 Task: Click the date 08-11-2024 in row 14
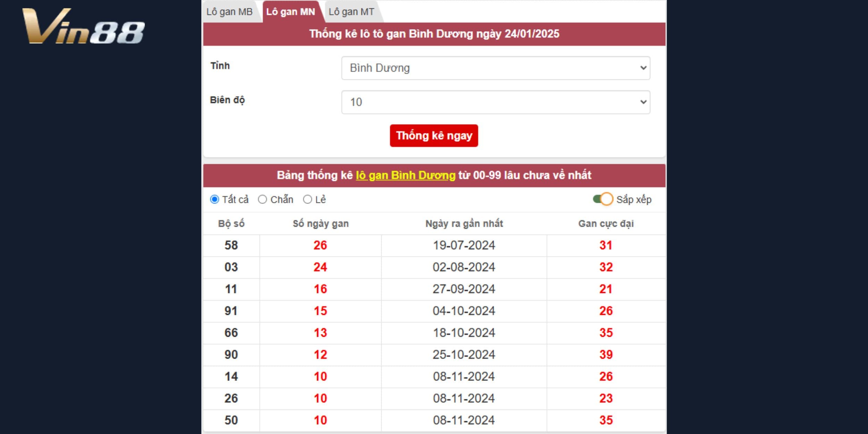tap(464, 377)
